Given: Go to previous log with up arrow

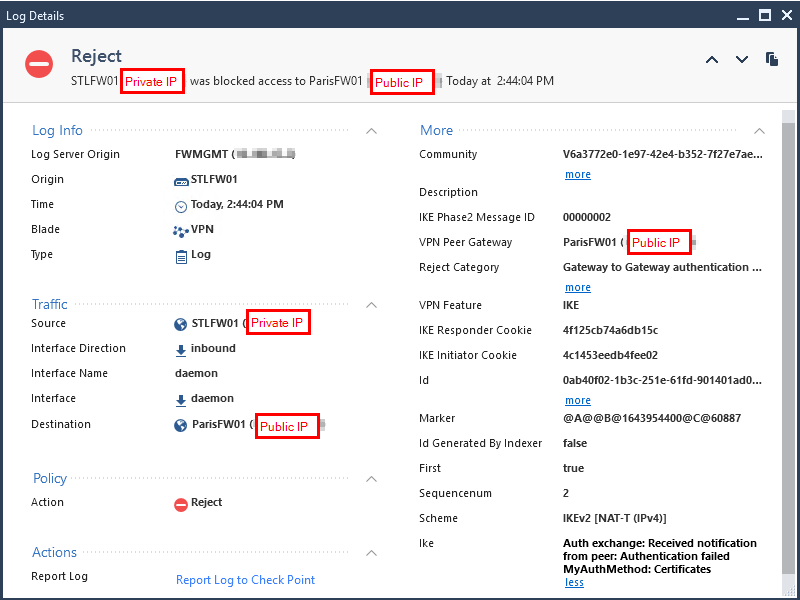Looking at the screenshot, I should click(x=712, y=60).
